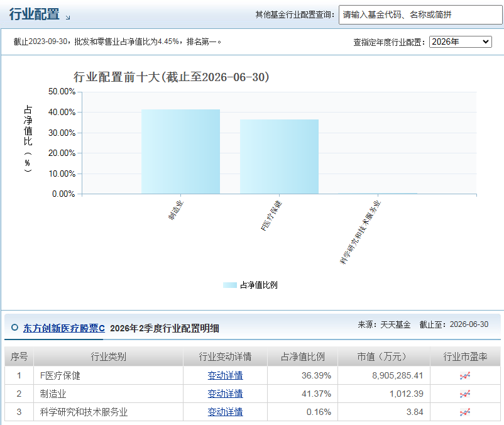This screenshot has height=425, width=504.
Task: Select the 8,905,285.41 market value cell
Action: click(398, 375)
